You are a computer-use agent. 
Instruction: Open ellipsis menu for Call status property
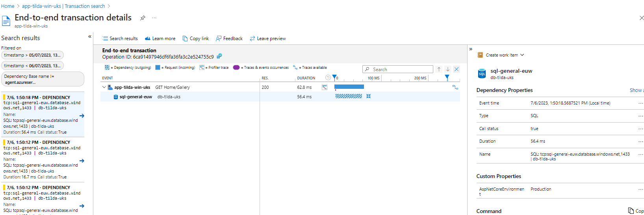(x=641, y=129)
